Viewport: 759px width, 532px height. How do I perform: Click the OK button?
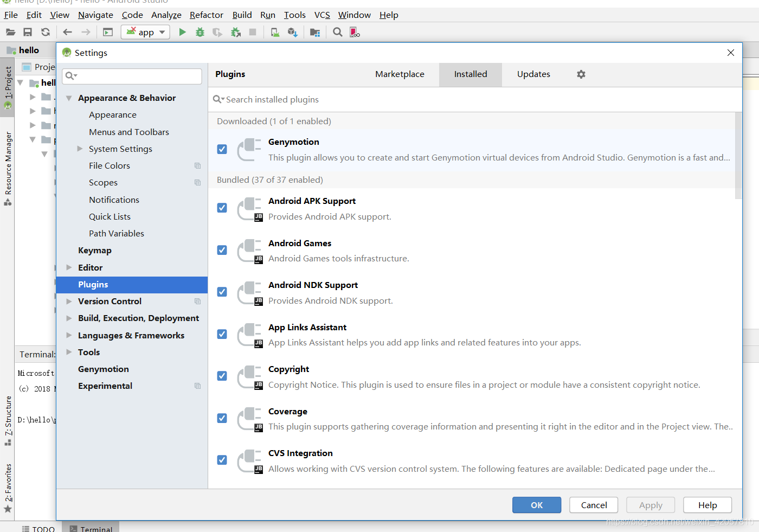click(x=537, y=505)
